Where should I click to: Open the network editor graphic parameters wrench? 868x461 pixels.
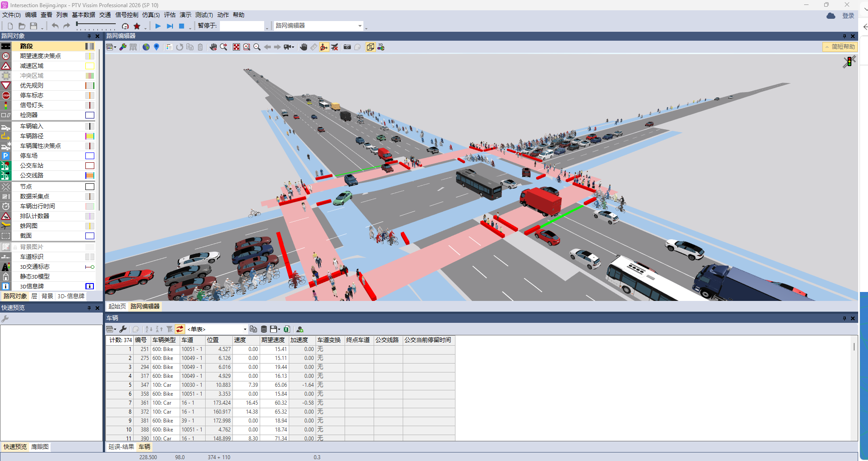[x=123, y=47]
